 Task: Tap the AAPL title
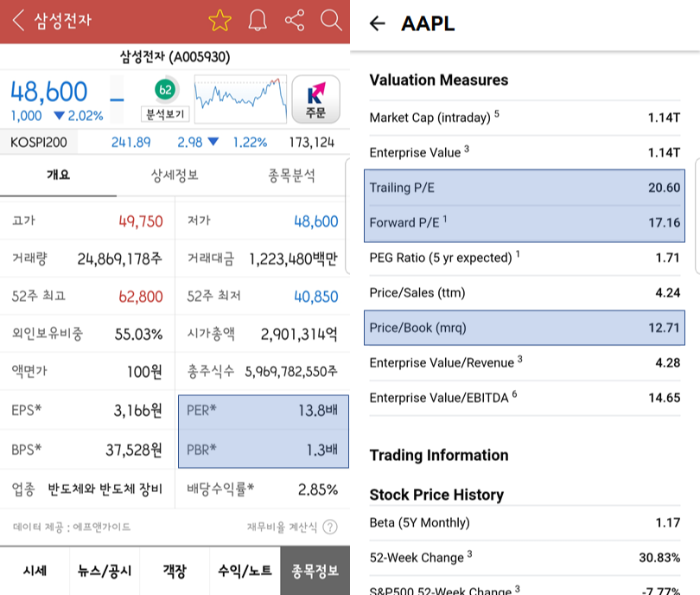tap(428, 23)
